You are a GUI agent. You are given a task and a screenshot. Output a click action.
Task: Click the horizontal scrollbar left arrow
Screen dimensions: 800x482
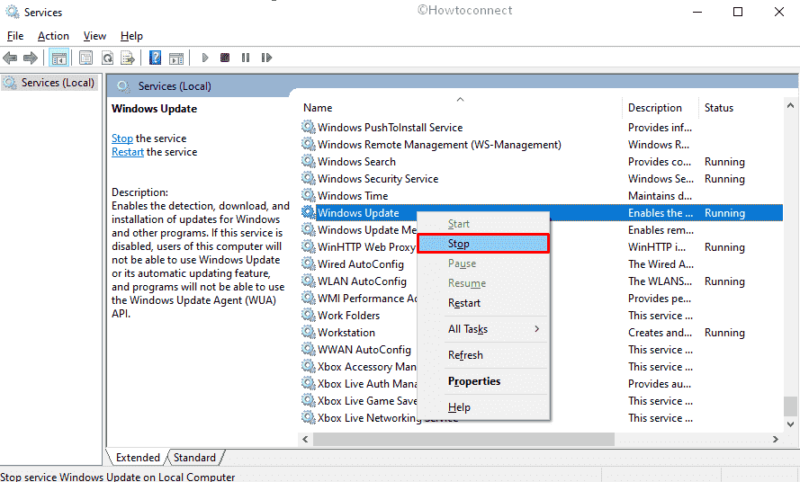point(305,439)
